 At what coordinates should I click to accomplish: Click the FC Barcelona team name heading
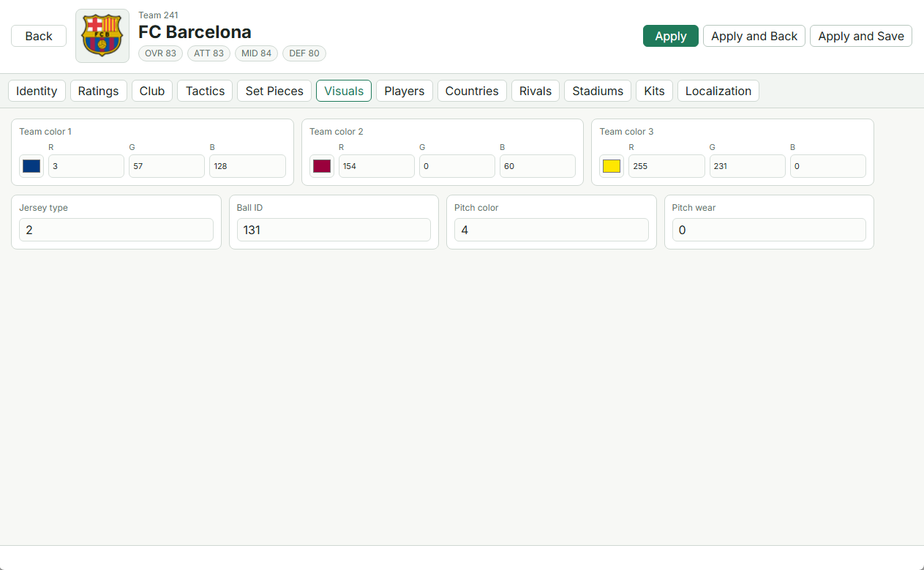[195, 32]
